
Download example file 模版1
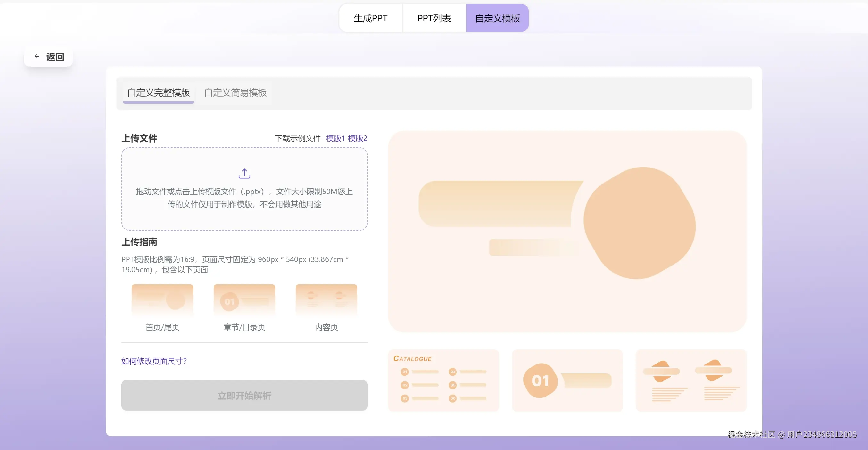coord(335,138)
